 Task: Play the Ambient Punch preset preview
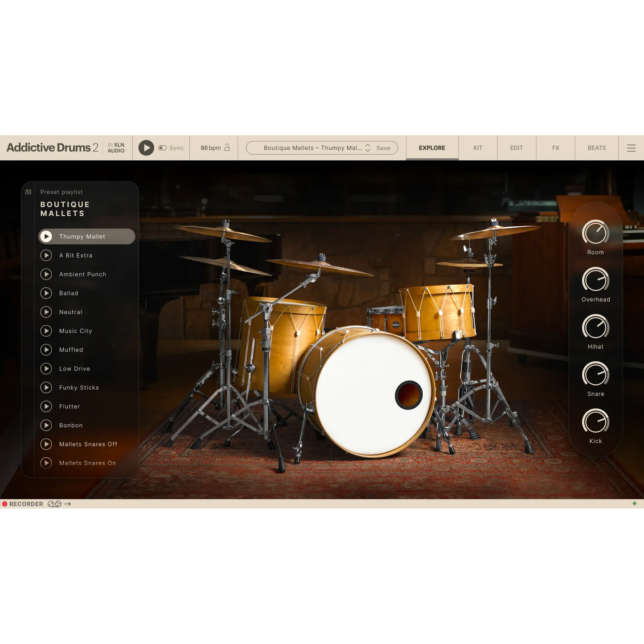pyautogui.click(x=46, y=274)
